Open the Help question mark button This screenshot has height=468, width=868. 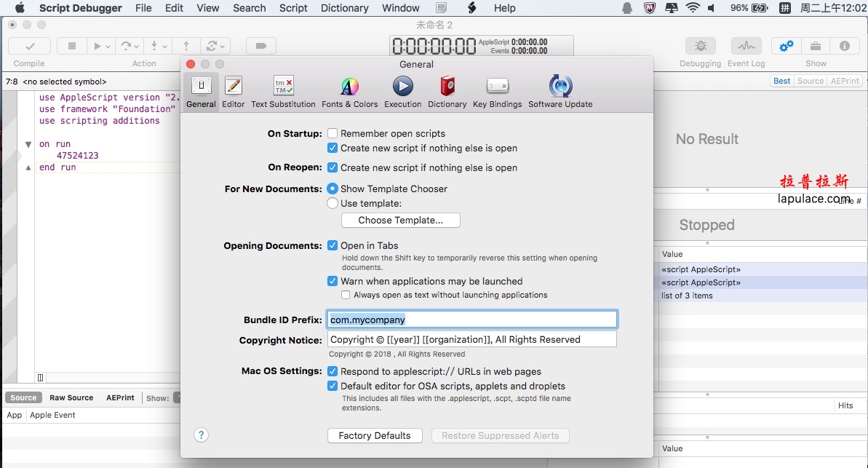click(201, 435)
